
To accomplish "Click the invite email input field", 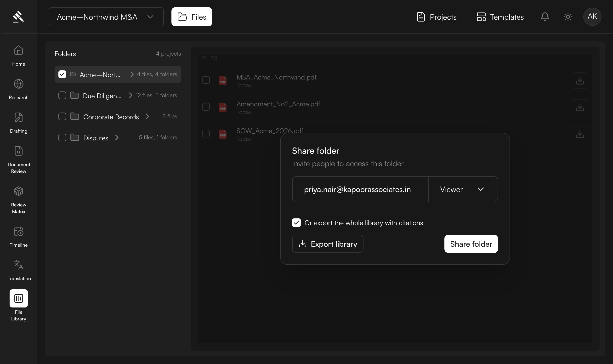I will pyautogui.click(x=360, y=189).
